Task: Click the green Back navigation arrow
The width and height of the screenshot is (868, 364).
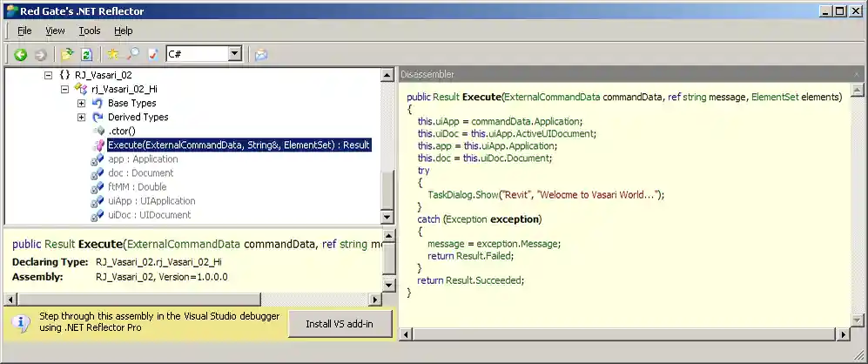Action: (x=21, y=55)
